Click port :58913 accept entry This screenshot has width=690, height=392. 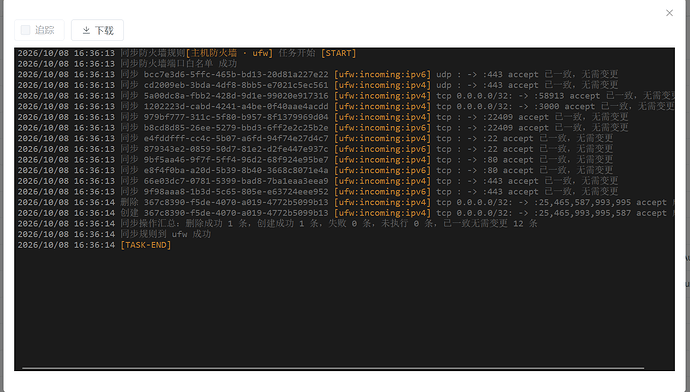coord(567,95)
